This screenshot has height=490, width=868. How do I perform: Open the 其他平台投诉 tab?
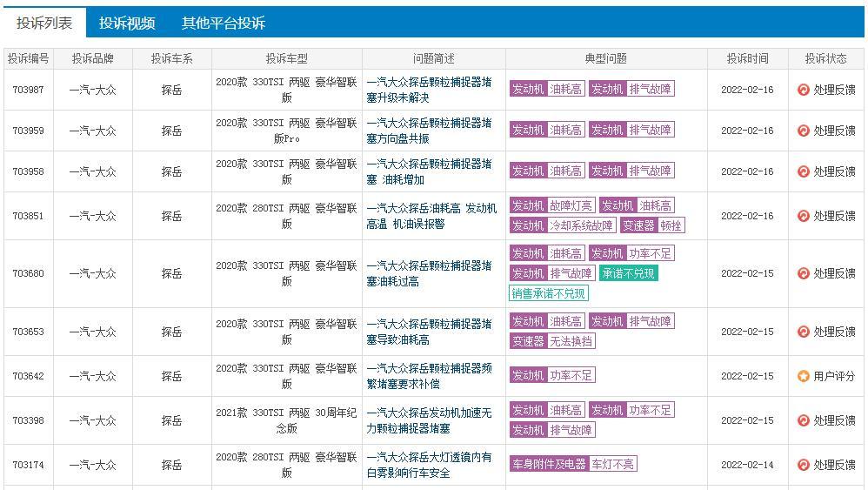(x=224, y=23)
